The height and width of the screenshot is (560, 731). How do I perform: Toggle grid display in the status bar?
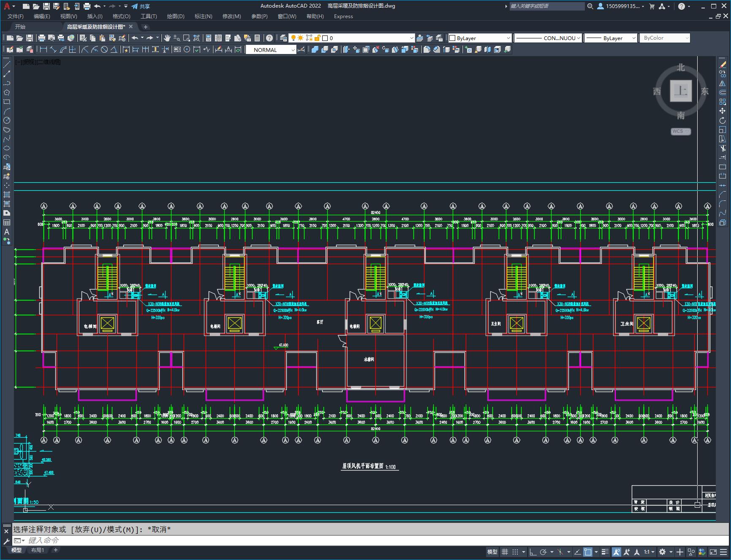tap(505, 552)
